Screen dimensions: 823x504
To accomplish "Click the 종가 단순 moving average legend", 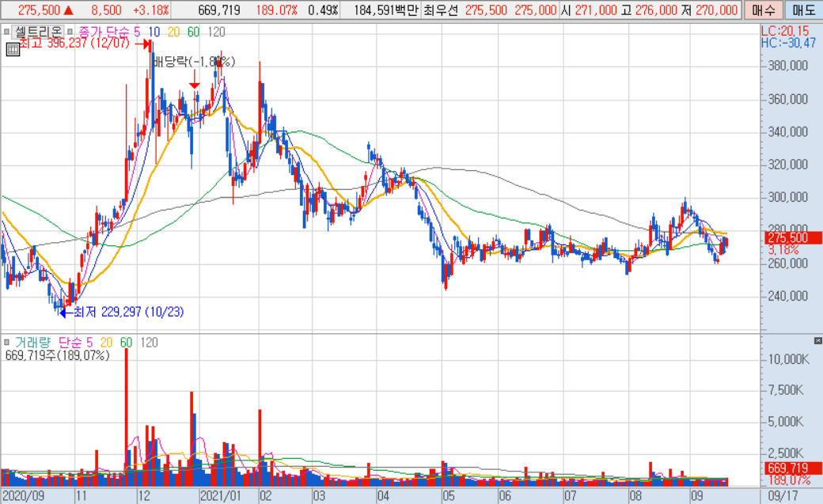I will [103, 32].
